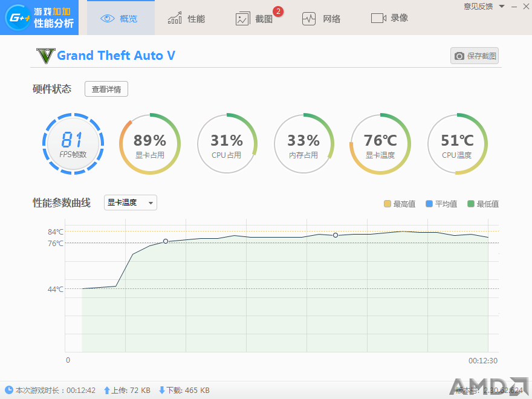Click the 44℃ axis label
The height and width of the screenshot is (399, 532).
(56, 290)
